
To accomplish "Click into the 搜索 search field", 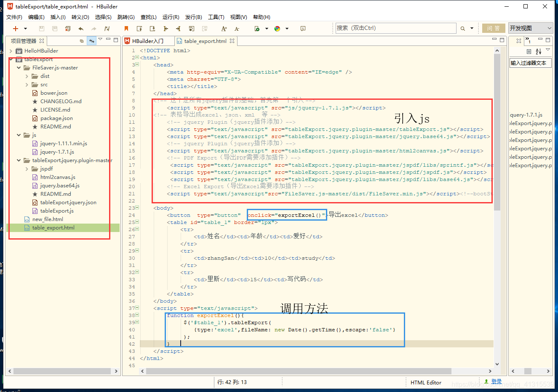I will coord(395,28).
